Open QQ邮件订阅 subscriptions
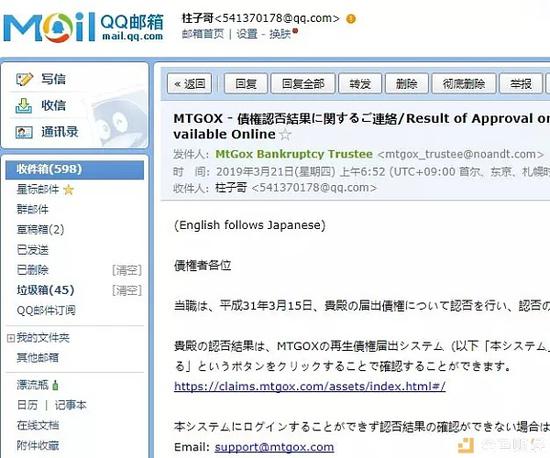This screenshot has width=550, height=458. point(46,310)
